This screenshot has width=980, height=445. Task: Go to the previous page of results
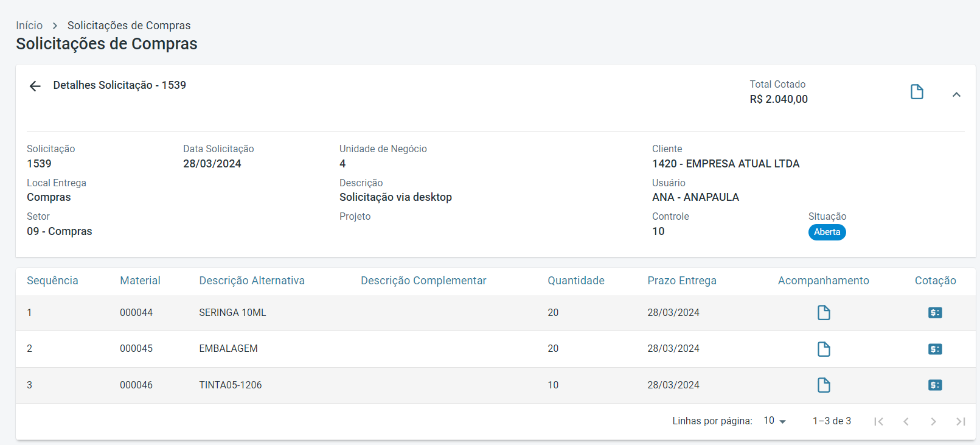point(906,421)
